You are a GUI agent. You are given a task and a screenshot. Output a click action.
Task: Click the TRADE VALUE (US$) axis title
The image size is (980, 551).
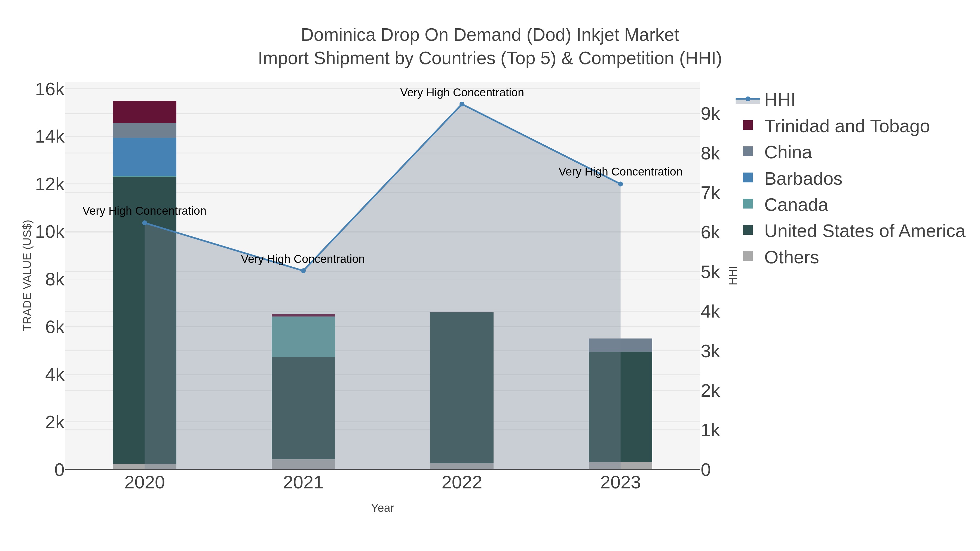[x=27, y=275]
